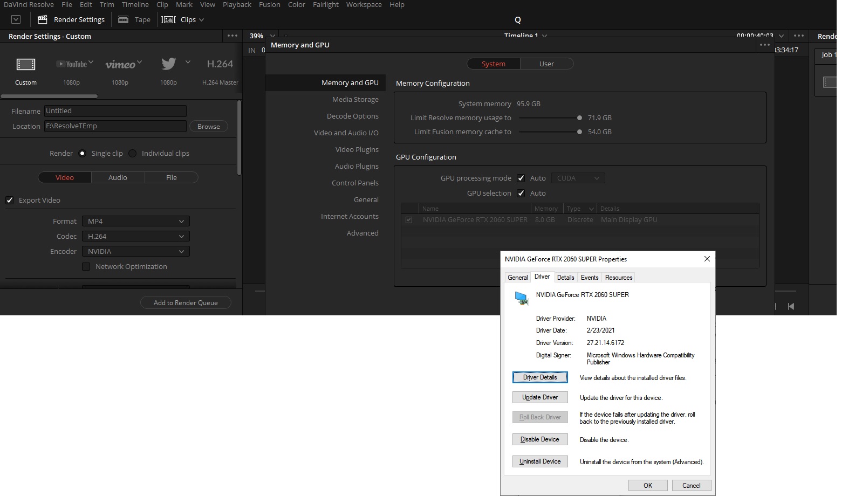862x504 pixels.
Task: Click OK in NVIDIA Properties dialog
Action: (x=648, y=485)
